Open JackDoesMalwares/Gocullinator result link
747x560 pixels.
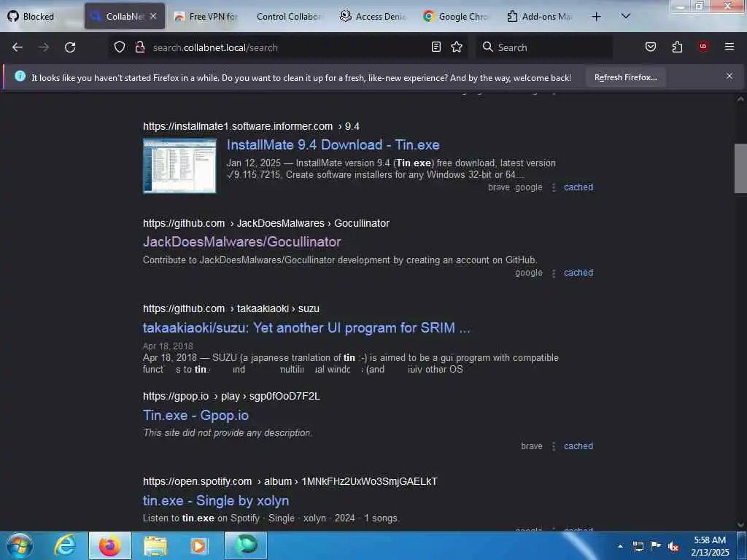241,242
